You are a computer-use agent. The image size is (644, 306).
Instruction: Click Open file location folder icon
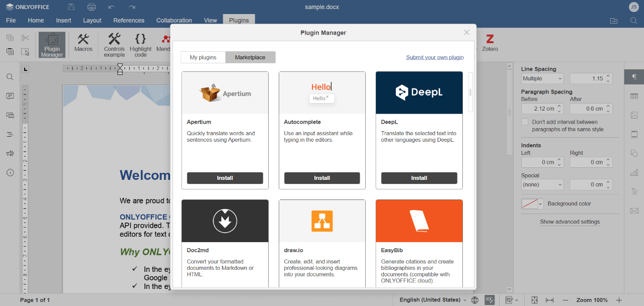[614, 21]
